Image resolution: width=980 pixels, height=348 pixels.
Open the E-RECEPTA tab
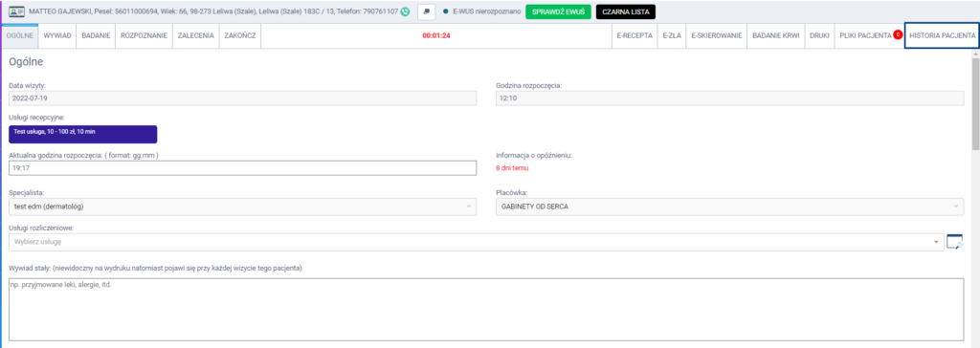(x=635, y=36)
